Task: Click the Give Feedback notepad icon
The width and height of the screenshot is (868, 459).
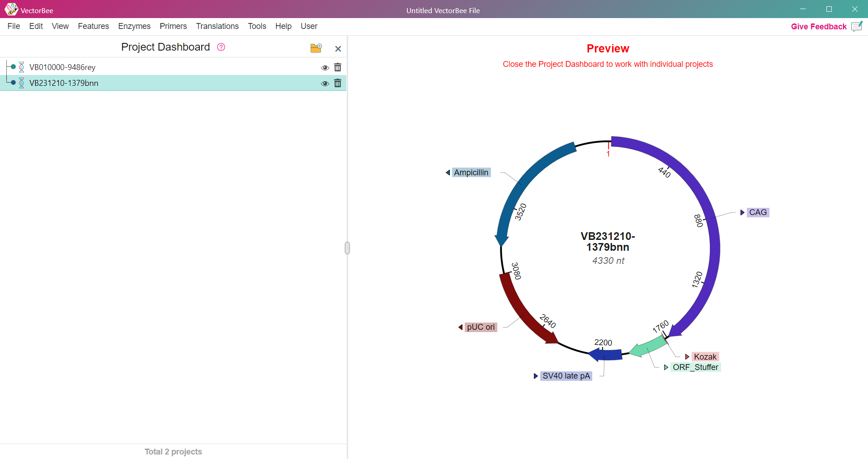Action: 857,27
